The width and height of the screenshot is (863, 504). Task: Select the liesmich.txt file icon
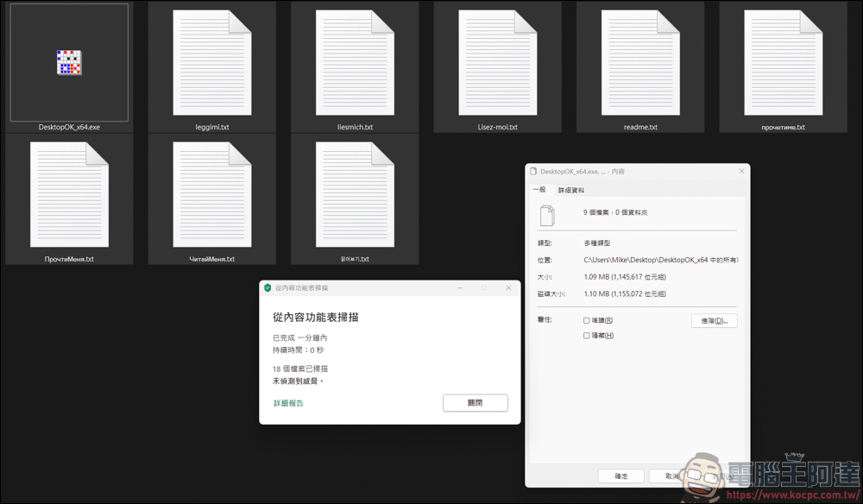[x=355, y=63]
